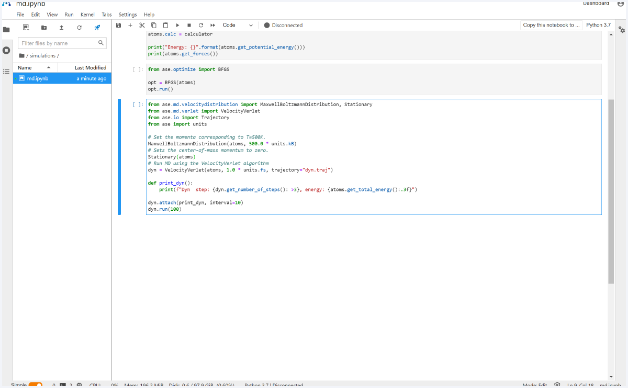Open the Dashboard link in the header
Image resolution: width=628 pixels, height=388 pixels.
click(x=596, y=4)
